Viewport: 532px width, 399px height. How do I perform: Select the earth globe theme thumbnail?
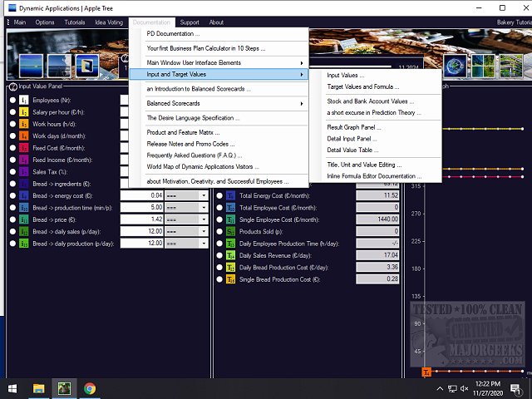tap(456, 66)
